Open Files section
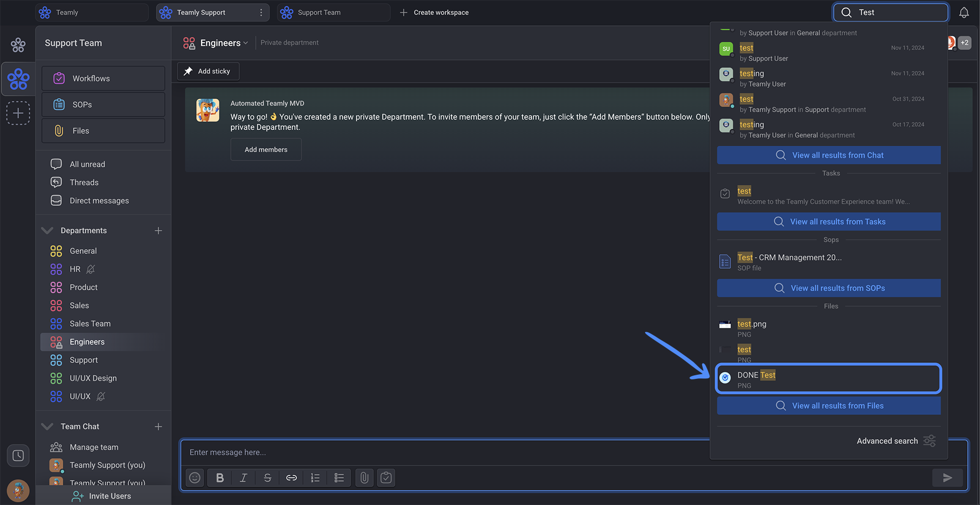Screen dimensions: 980x505 click(x=103, y=131)
